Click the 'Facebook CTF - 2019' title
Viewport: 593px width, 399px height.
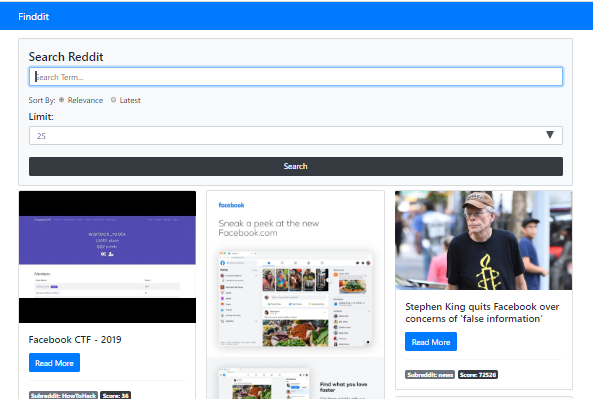(x=75, y=340)
